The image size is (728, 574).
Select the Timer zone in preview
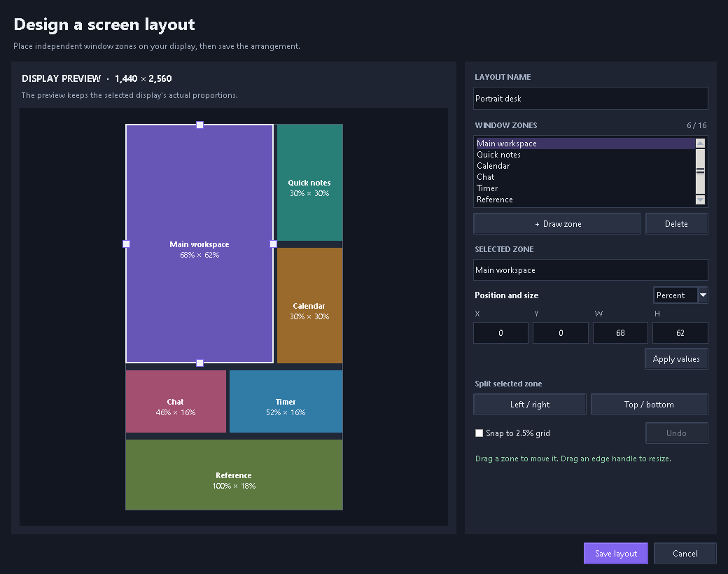pyautogui.click(x=286, y=401)
